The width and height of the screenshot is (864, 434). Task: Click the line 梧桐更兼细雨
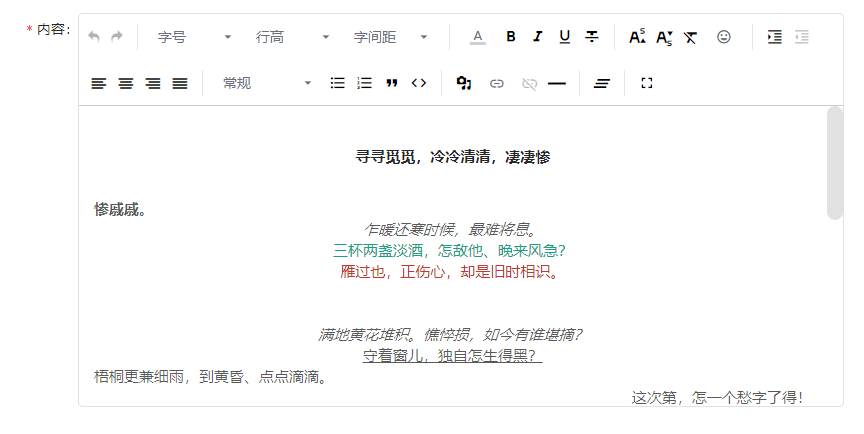212,377
